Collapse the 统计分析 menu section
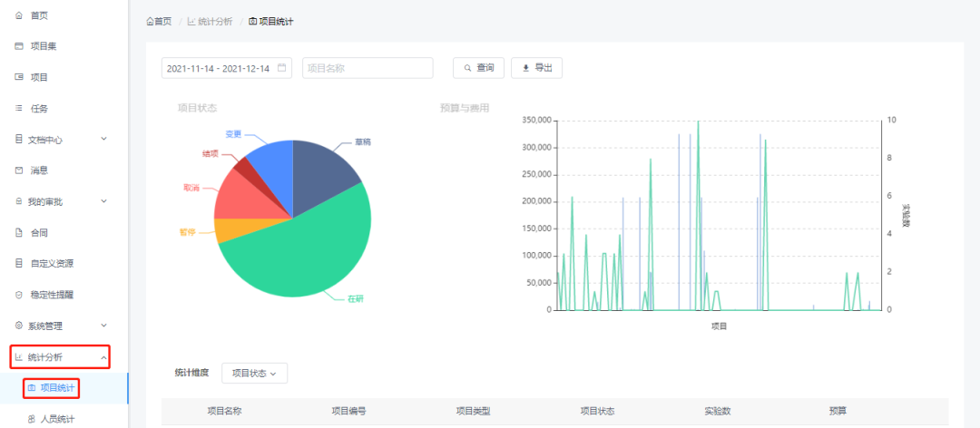 103,357
